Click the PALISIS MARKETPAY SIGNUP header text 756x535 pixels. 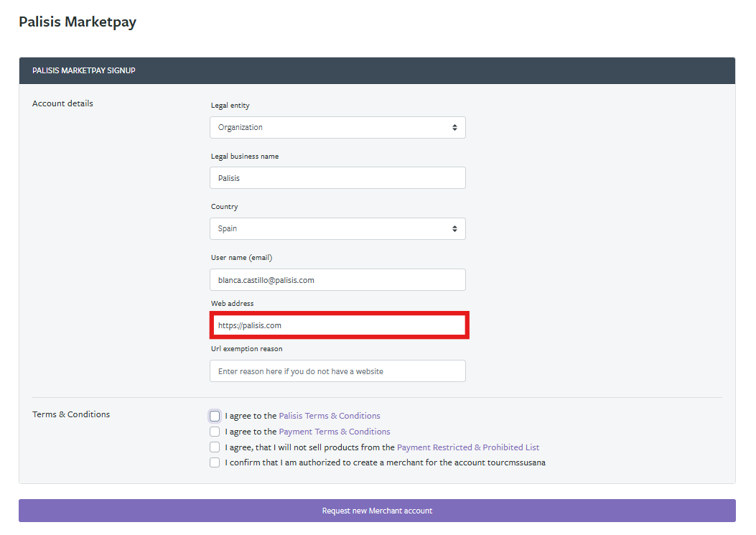[x=84, y=70]
